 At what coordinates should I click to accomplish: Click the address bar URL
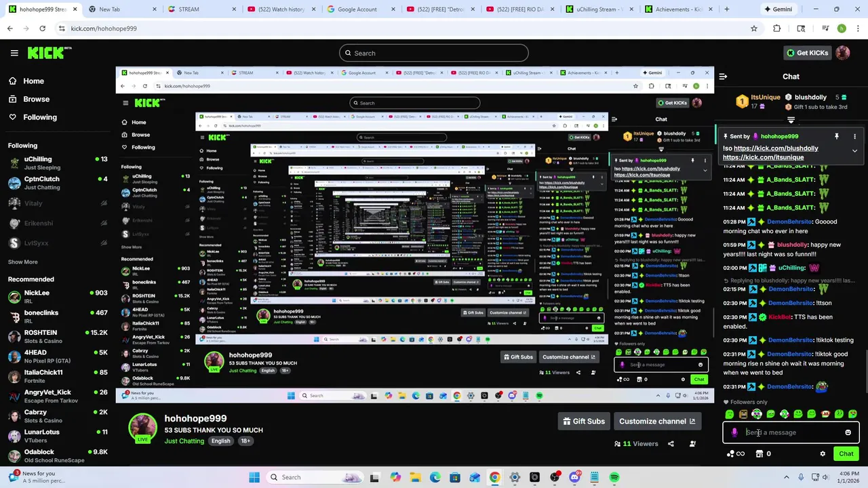[x=104, y=28]
